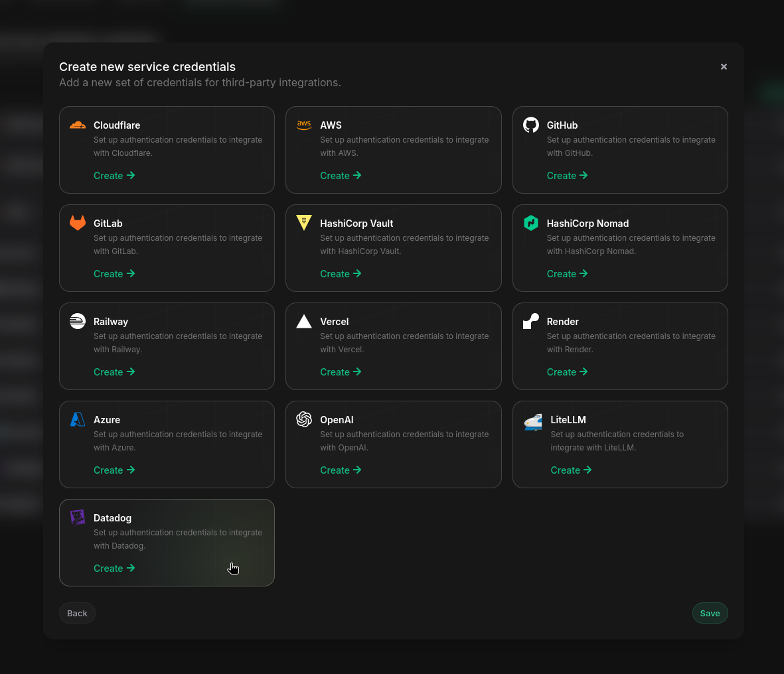The width and height of the screenshot is (784, 674).
Task: Save the service credentials
Action: coord(710,613)
